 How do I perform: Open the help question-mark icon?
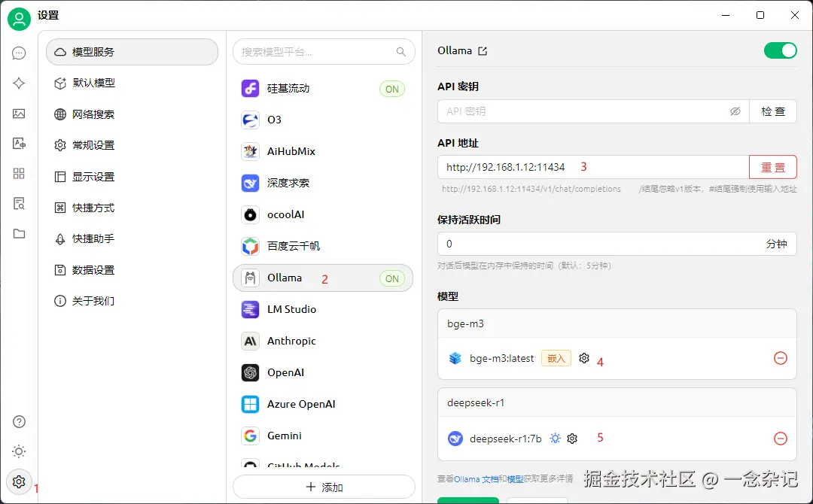pos(19,422)
